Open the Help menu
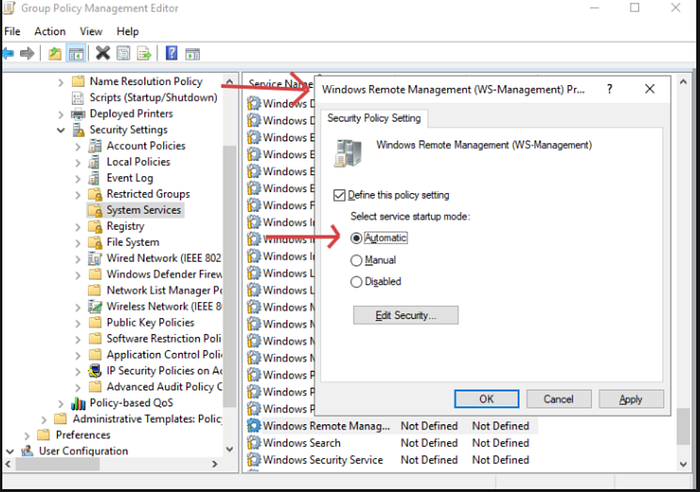This screenshot has width=700, height=492. (127, 31)
